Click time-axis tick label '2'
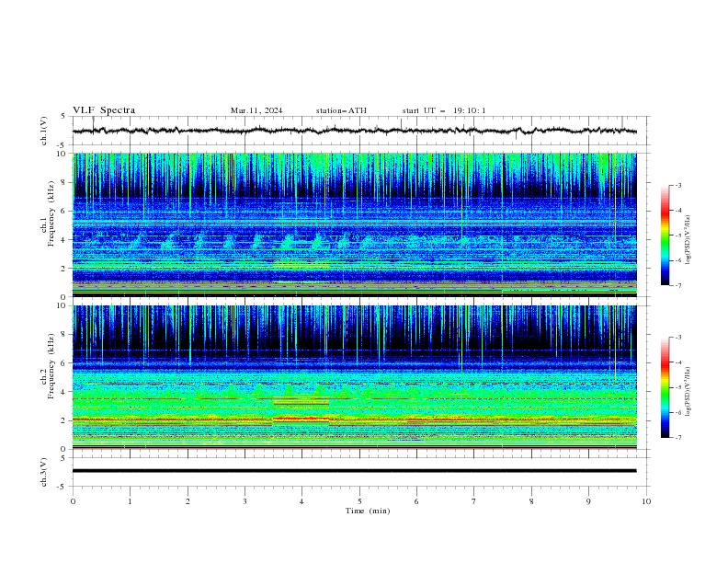 [x=188, y=501]
